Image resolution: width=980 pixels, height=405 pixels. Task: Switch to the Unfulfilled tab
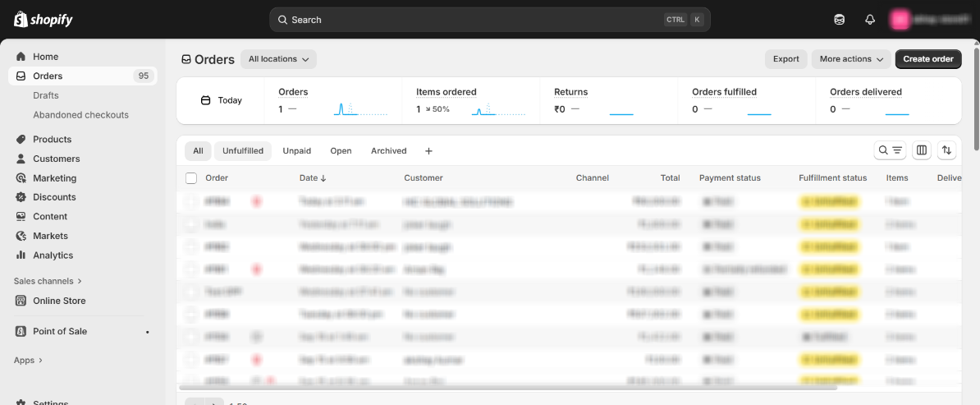tap(243, 151)
